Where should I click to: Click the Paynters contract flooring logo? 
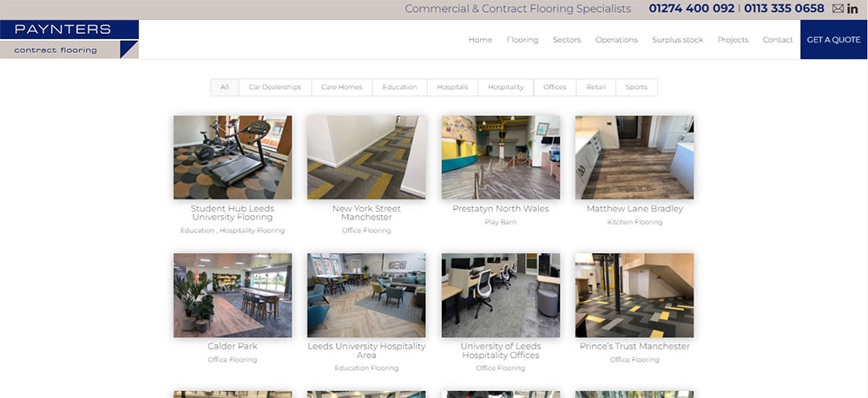click(x=69, y=39)
